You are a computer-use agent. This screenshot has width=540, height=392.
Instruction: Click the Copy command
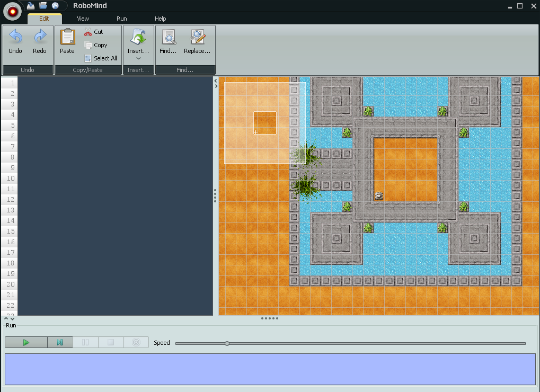click(96, 45)
